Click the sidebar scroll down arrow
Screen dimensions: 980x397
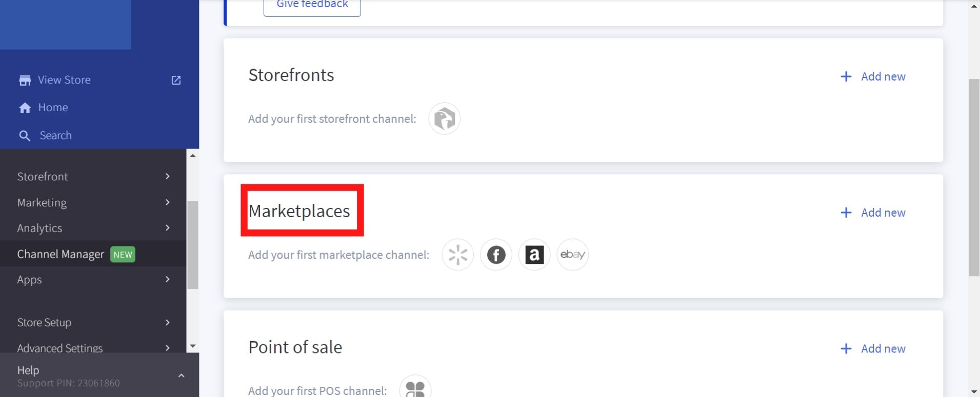[193, 346]
